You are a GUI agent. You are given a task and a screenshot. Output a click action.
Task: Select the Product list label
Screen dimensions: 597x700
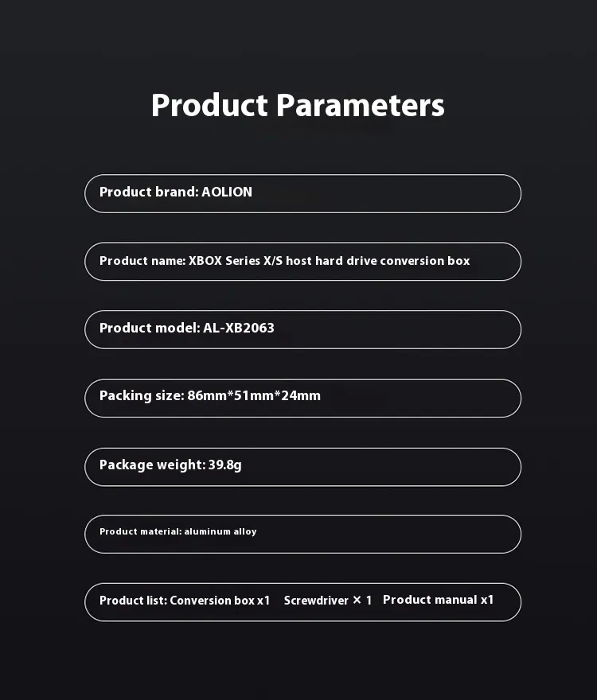coord(133,601)
